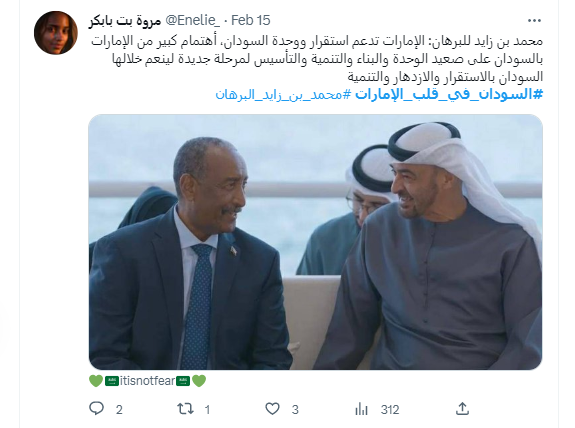Open the author's round profile avatar
This screenshot has height=428, width=575.
[56, 33]
